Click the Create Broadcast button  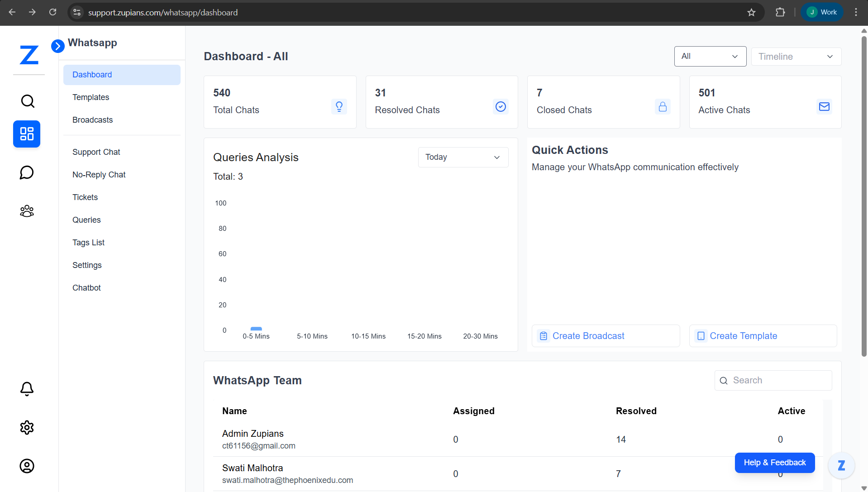[x=605, y=335]
